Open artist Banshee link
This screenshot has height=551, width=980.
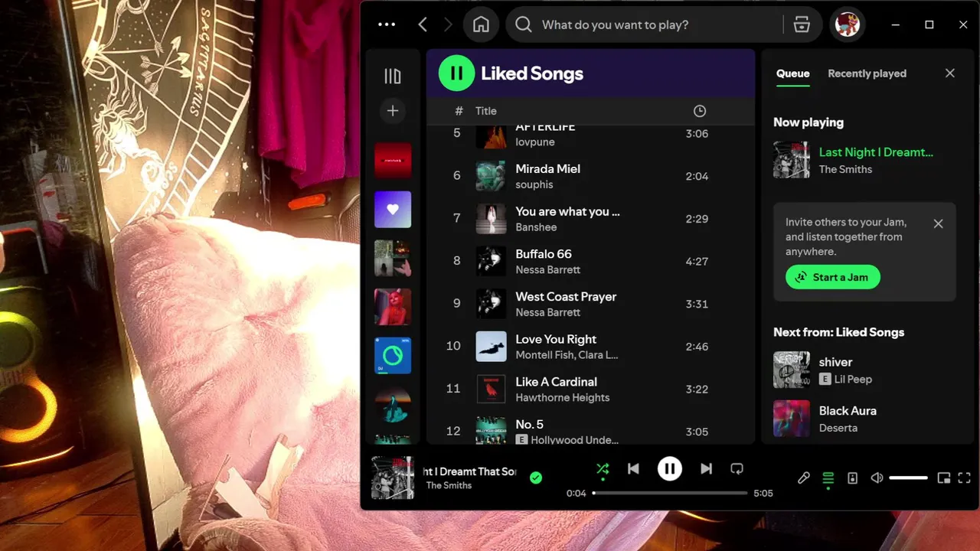pyautogui.click(x=536, y=227)
